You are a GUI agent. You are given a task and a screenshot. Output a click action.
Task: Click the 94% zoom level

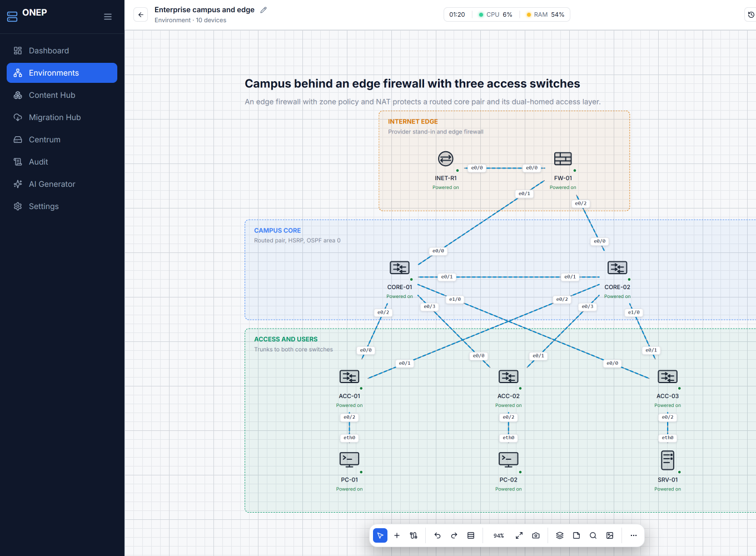pos(499,536)
